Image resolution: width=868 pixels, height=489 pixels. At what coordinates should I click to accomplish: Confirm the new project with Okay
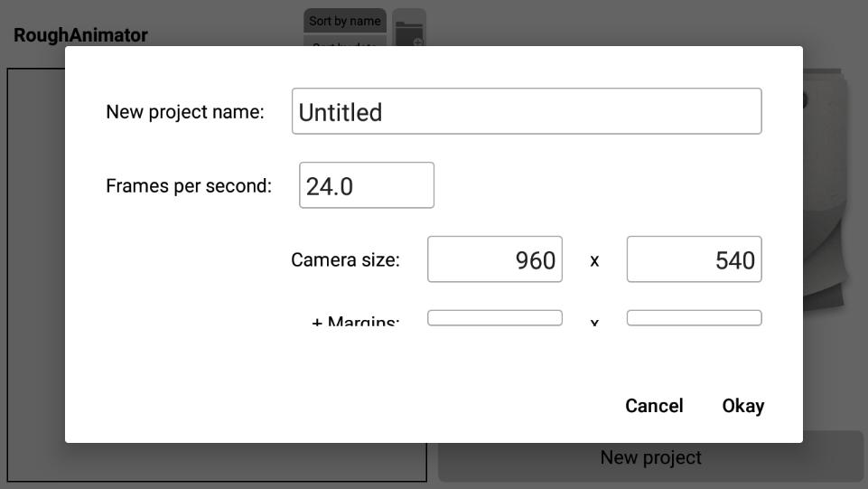coord(742,406)
